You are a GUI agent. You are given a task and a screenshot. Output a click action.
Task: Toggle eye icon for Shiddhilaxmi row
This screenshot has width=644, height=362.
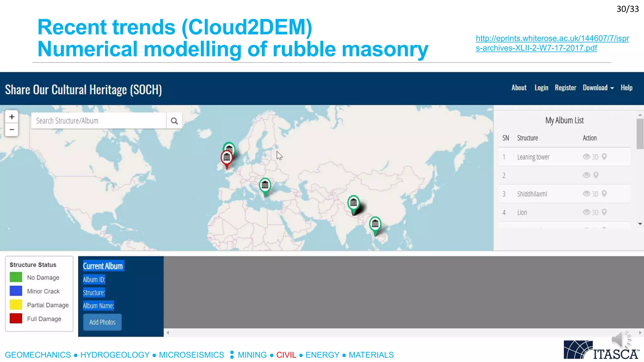(x=586, y=194)
